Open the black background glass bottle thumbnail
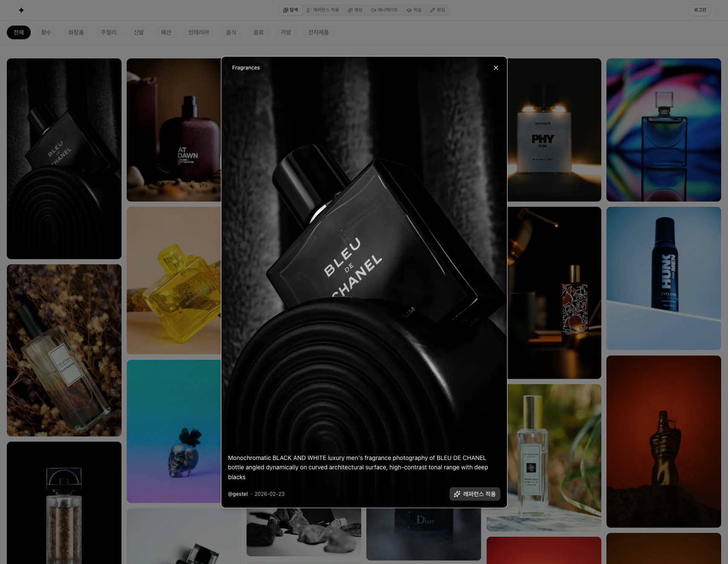This screenshot has width=728, height=564. pyautogui.click(x=64, y=503)
